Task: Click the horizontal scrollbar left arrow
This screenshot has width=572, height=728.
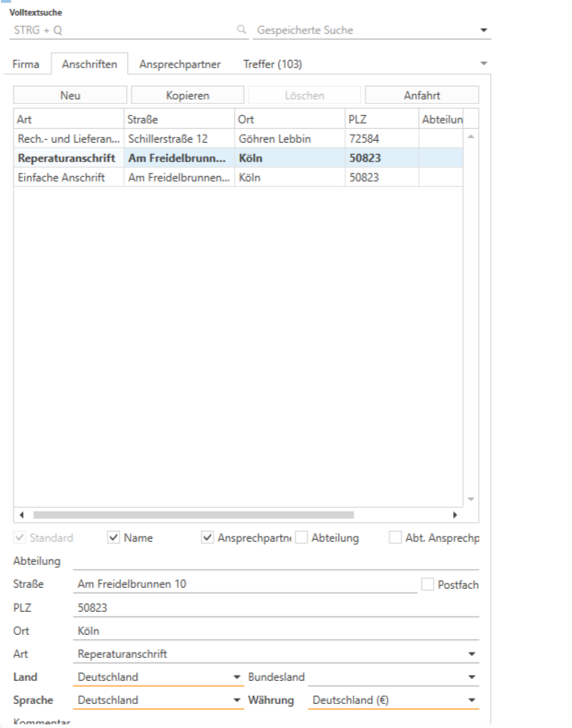Action: 22,515
